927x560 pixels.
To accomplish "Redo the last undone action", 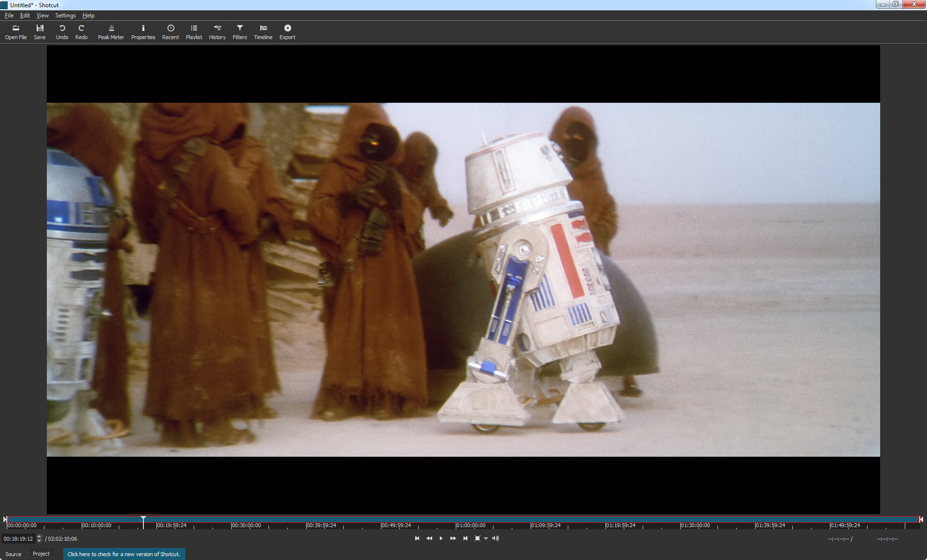I will pyautogui.click(x=81, y=32).
